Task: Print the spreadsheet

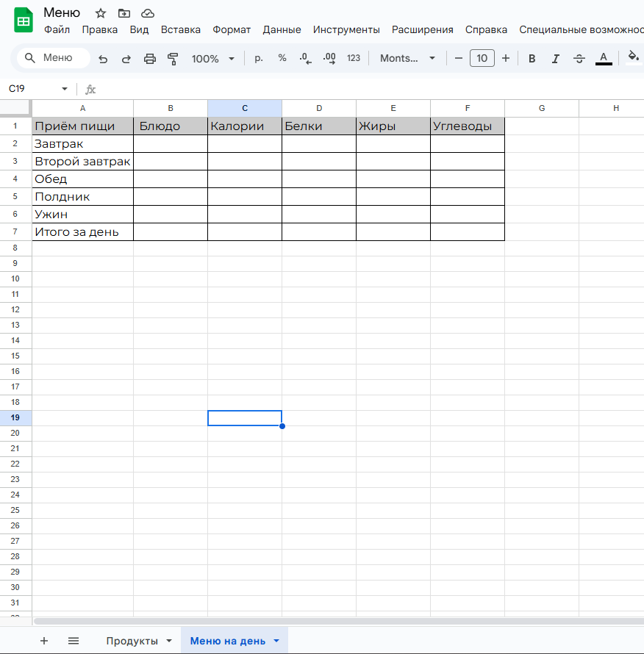Action: [x=150, y=58]
